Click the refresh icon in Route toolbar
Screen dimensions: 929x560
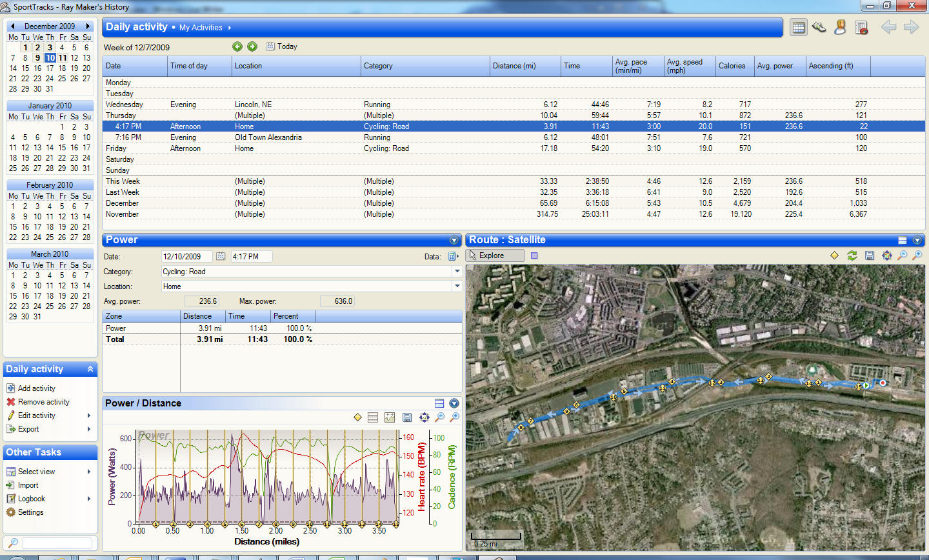[x=852, y=255]
